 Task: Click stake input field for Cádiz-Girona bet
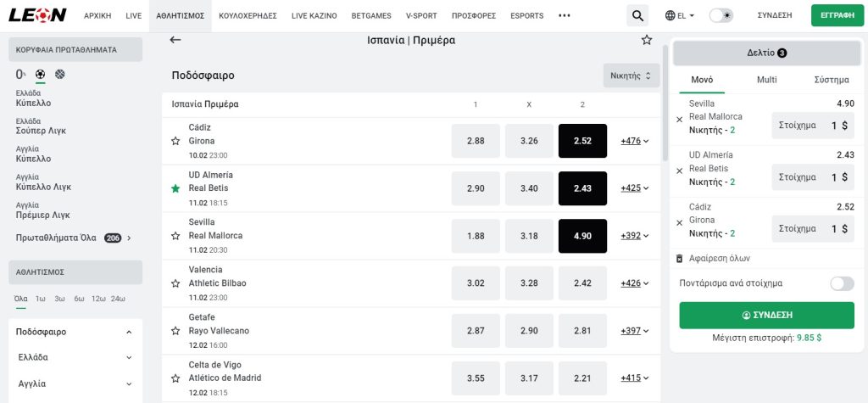[813, 228]
